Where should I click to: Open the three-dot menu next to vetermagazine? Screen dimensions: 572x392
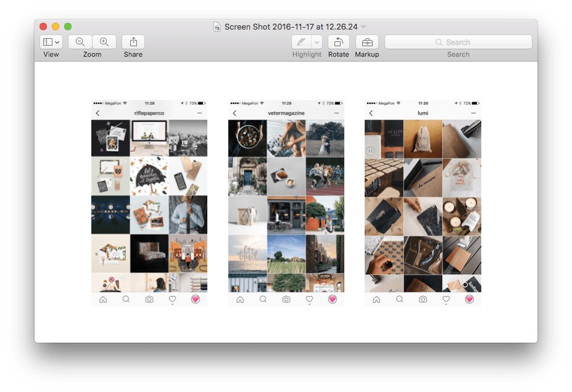[x=336, y=113]
